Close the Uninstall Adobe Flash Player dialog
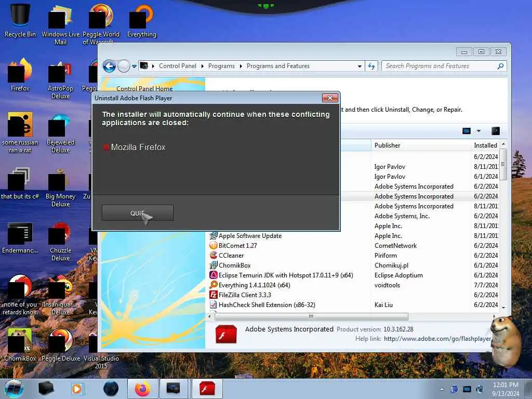 coord(330,98)
